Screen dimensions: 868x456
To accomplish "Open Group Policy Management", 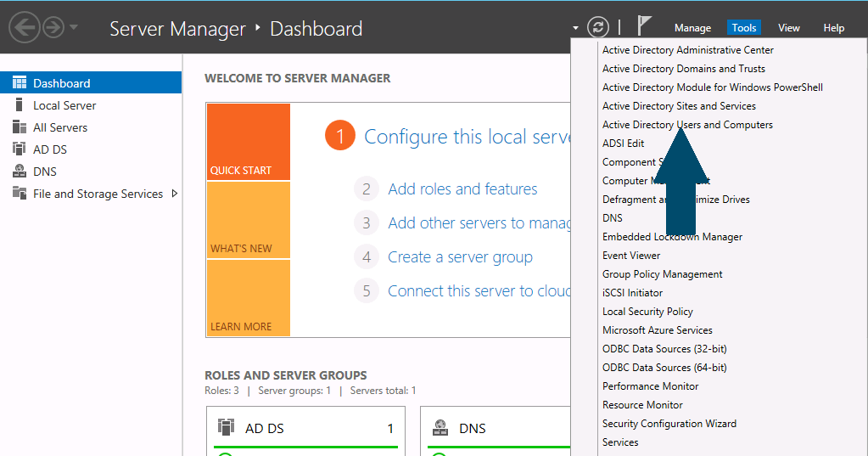I will pyautogui.click(x=662, y=274).
